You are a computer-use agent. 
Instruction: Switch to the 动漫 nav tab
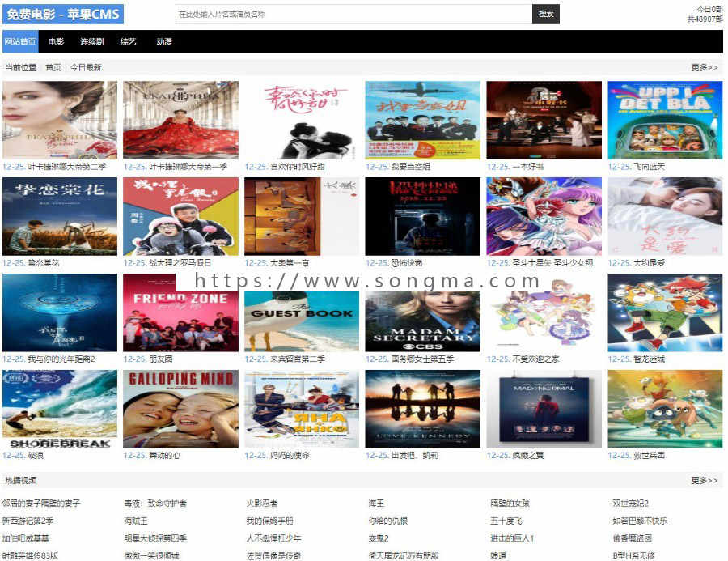point(164,42)
